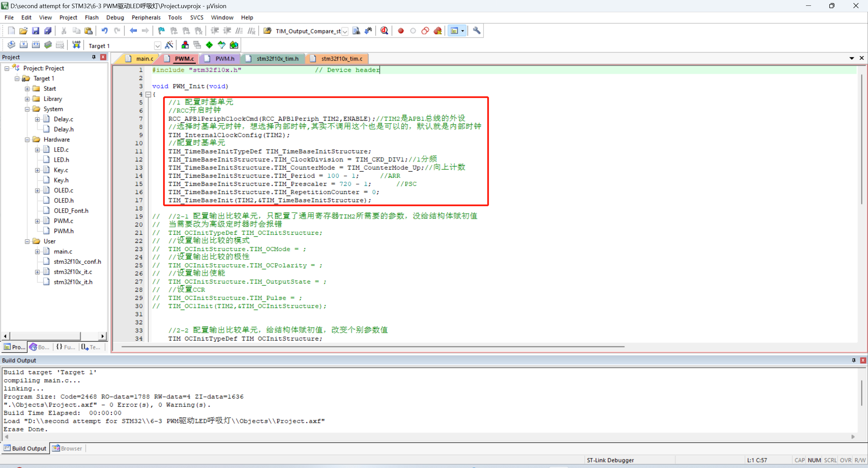This screenshot has width=868, height=468.
Task: Click the Download (LOAD) to flash icon
Action: point(76,45)
